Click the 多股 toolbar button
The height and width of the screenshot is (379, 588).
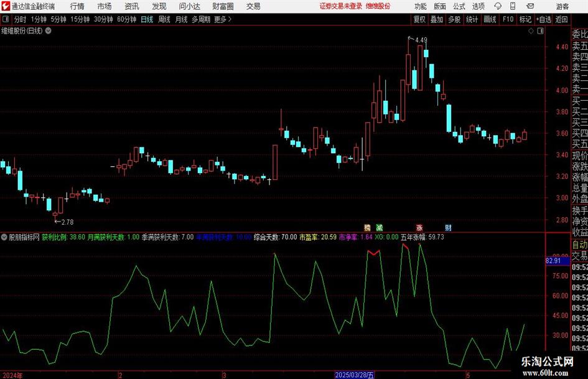454,19
